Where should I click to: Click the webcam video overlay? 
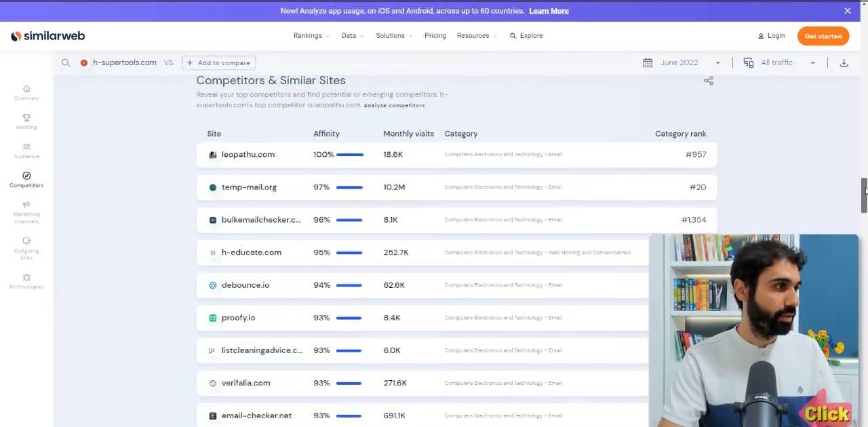coord(753,331)
